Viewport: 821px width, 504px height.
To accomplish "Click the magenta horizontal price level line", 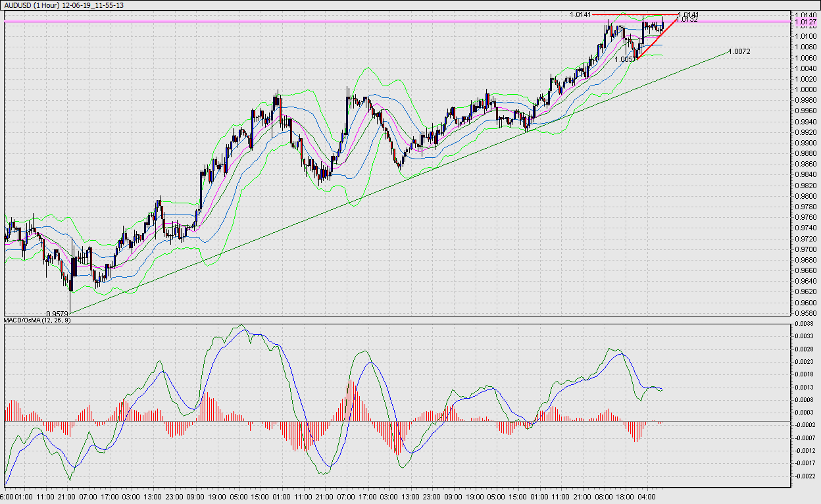I will pyautogui.click(x=329, y=22).
